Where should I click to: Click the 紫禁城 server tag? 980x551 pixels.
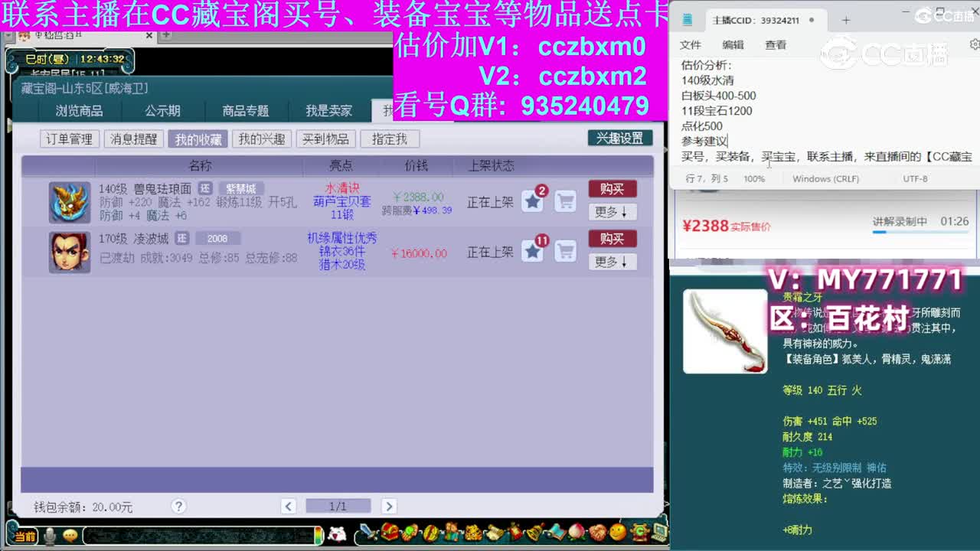click(241, 188)
